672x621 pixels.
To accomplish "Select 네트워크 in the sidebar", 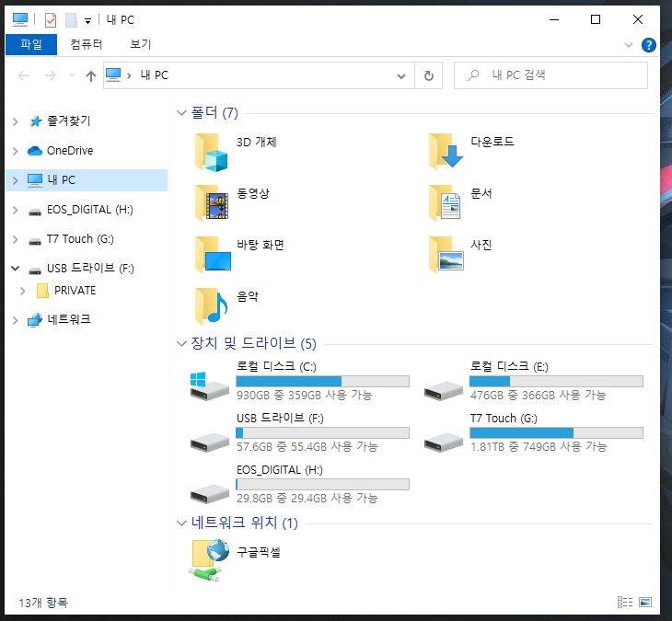I will [x=69, y=319].
